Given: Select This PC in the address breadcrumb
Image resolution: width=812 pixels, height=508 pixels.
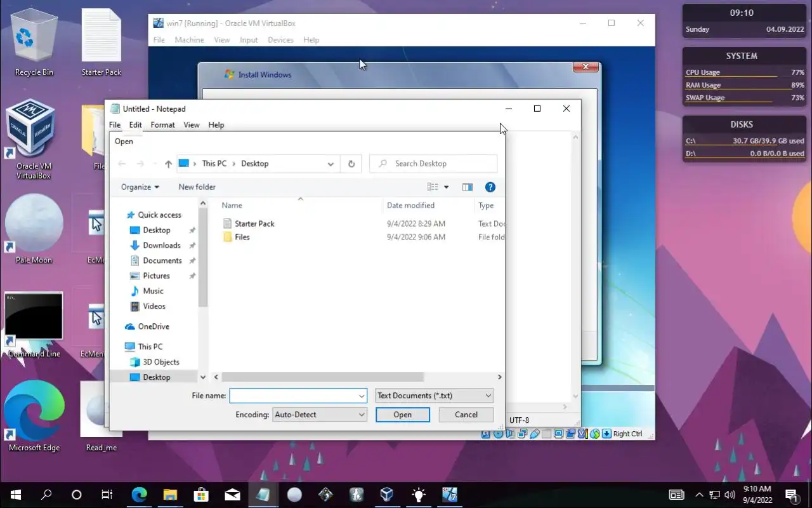Looking at the screenshot, I should point(214,164).
